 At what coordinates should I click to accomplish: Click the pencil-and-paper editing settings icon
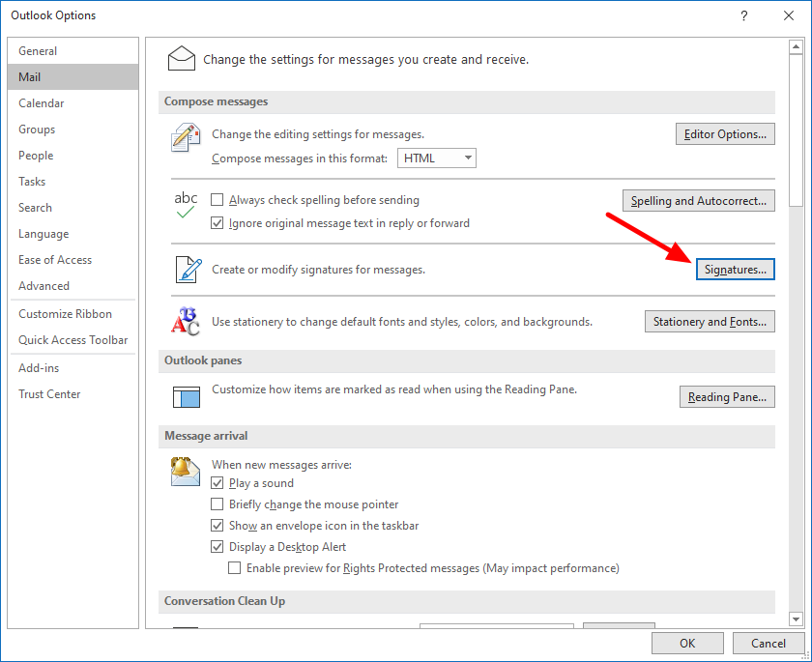pos(186,137)
